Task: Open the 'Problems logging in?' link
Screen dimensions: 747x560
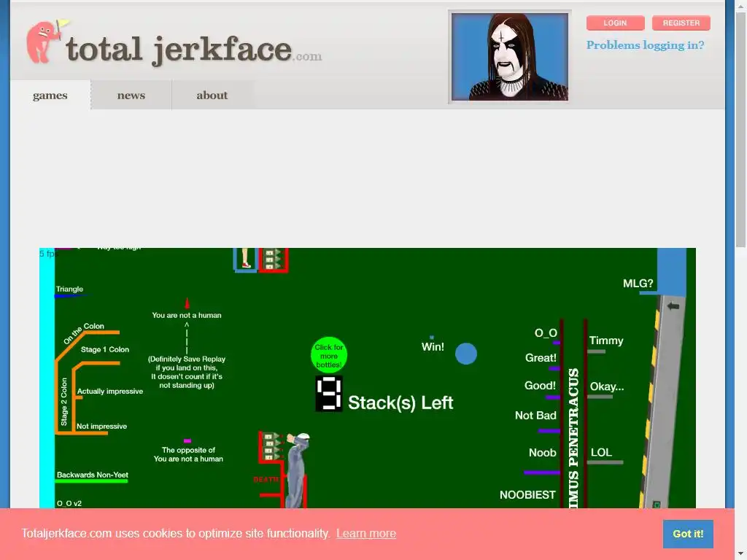Action: click(645, 45)
